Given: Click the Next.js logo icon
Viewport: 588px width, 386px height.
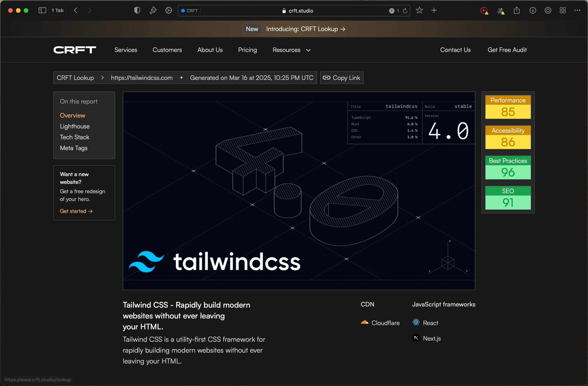Looking at the screenshot, I should (x=416, y=338).
